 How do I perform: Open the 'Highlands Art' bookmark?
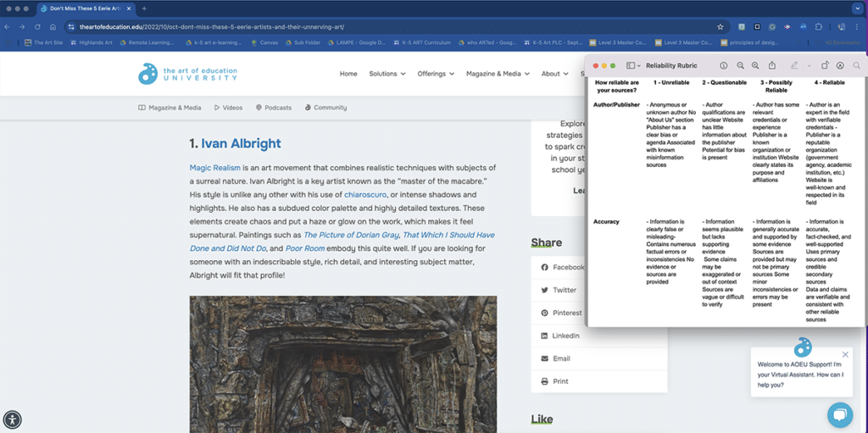[92, 42]
